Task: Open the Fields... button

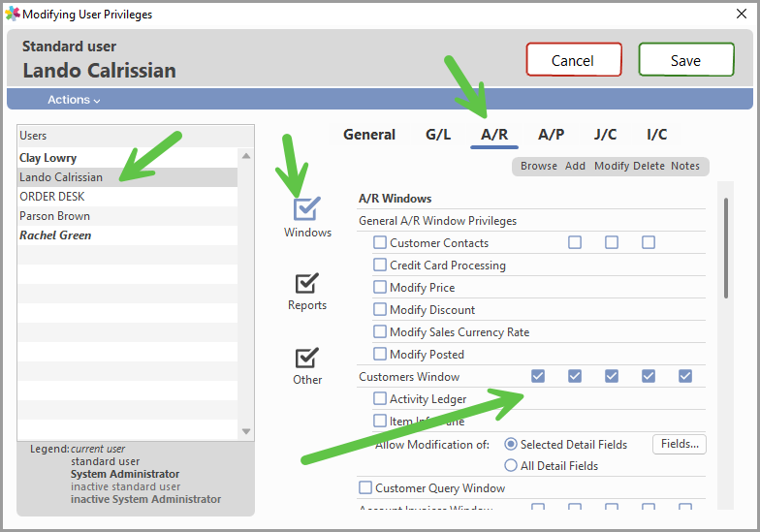Action: (x=680, y=444)
